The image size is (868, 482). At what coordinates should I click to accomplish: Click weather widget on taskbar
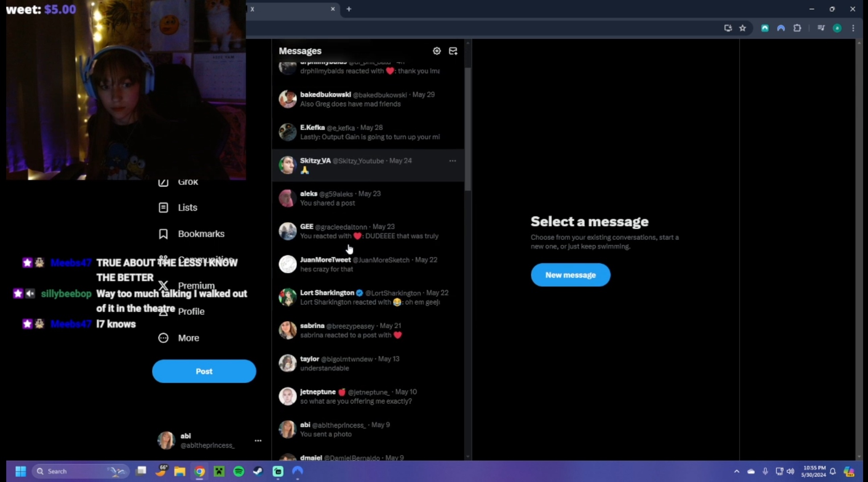tap(161, 471)
